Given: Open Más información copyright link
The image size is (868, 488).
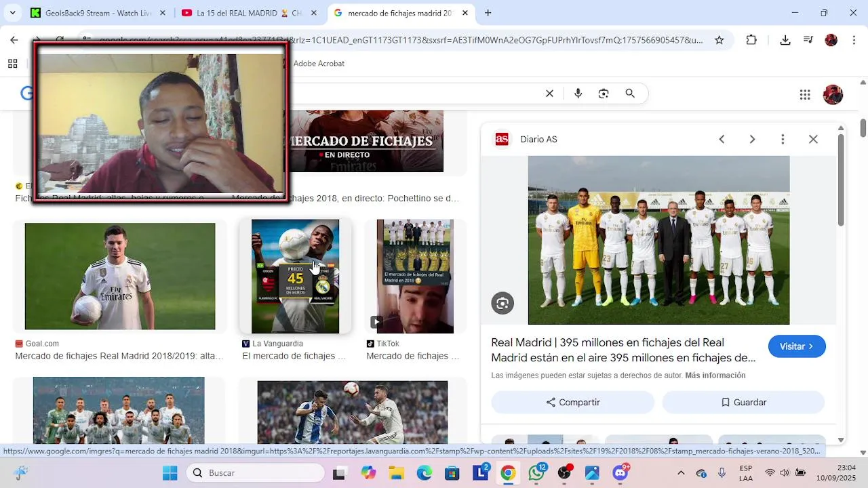Looking at the screenshot, I should [715, 375].
